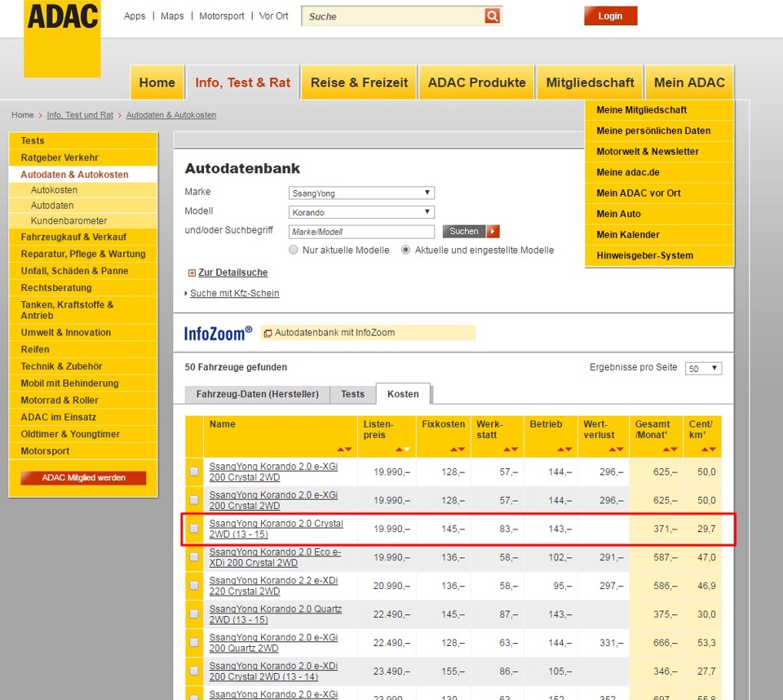The image size is (783, 700).
Task: Check box for Korando 2.0 e-XGi 200 Quartz 2WD
Action: tap(194, 642)
